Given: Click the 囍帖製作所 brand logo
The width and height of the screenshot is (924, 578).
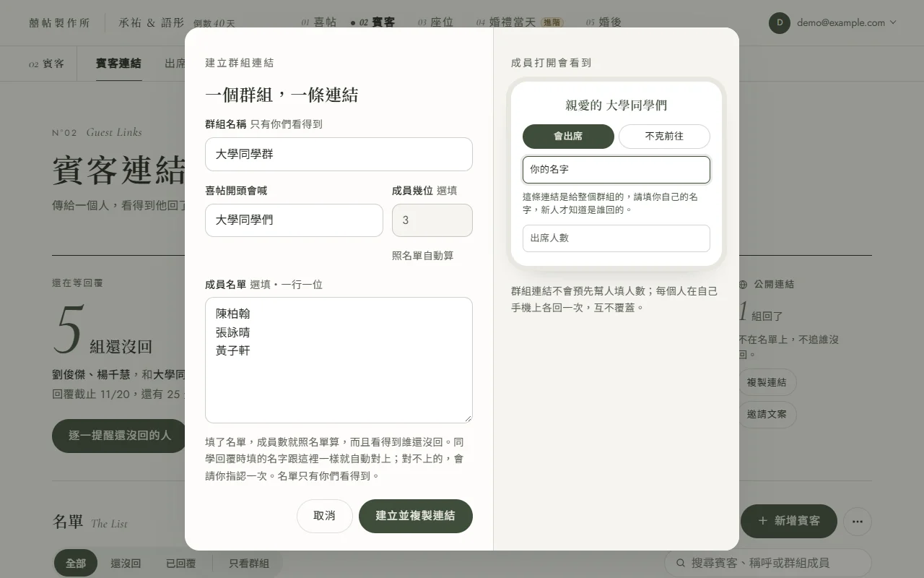Looking at the screenshot, I should [x=60, y=22].
